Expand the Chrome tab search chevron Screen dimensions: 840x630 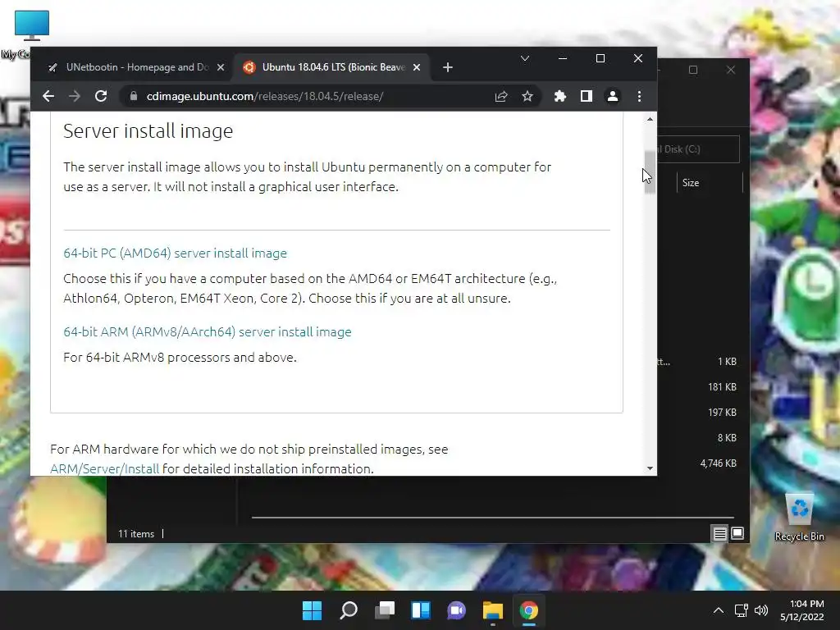[x=525, y=58]
